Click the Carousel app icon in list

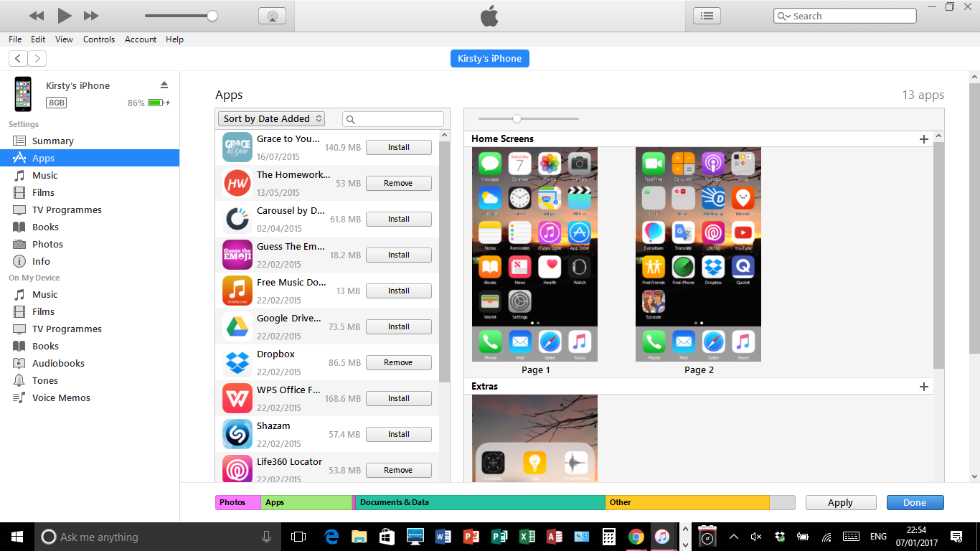(x=237, y=219)
